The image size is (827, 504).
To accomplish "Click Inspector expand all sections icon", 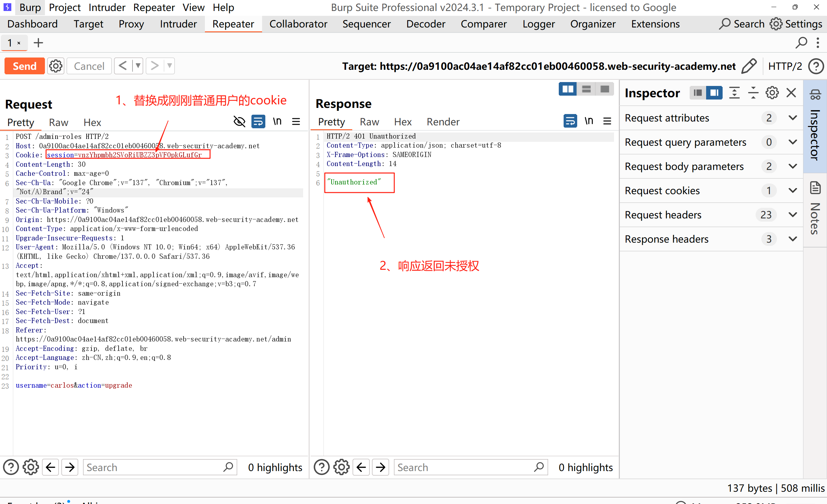I will click(x=734, y=93).
